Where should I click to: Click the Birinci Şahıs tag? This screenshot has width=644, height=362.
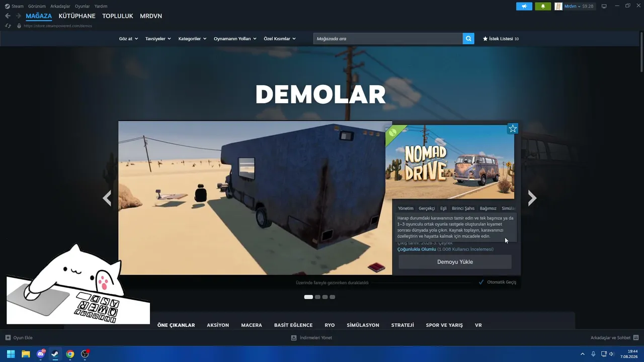click(463, 208)
